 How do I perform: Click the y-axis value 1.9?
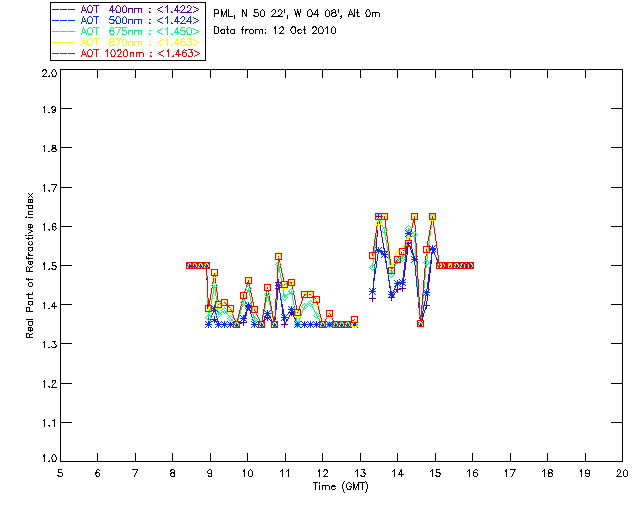49,109
